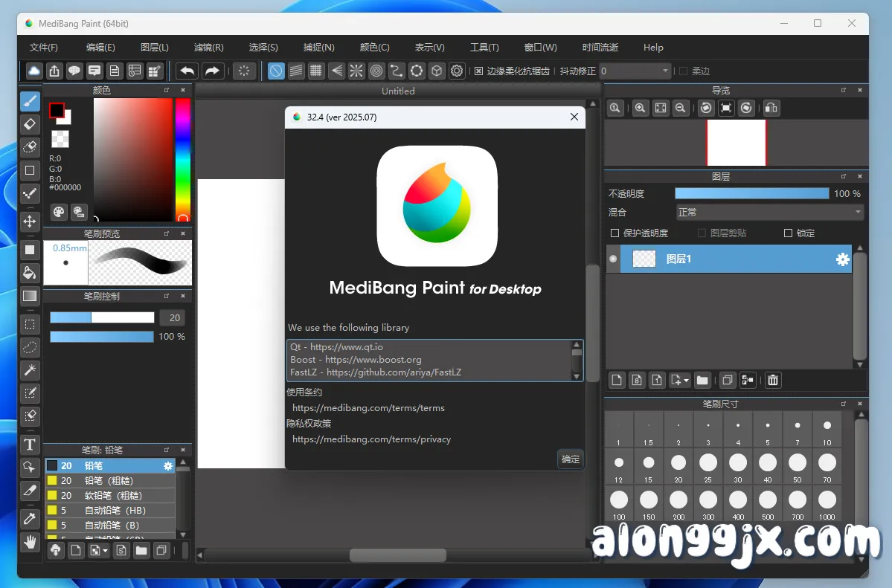Select the Move tool
The image size is (892, 588).
(30, 222)
